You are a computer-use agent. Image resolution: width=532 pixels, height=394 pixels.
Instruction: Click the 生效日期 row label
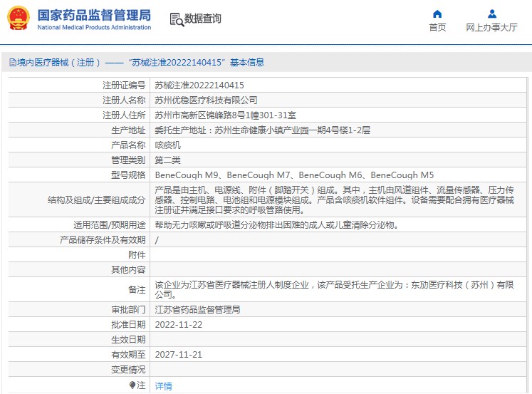(x=128, y=340)
